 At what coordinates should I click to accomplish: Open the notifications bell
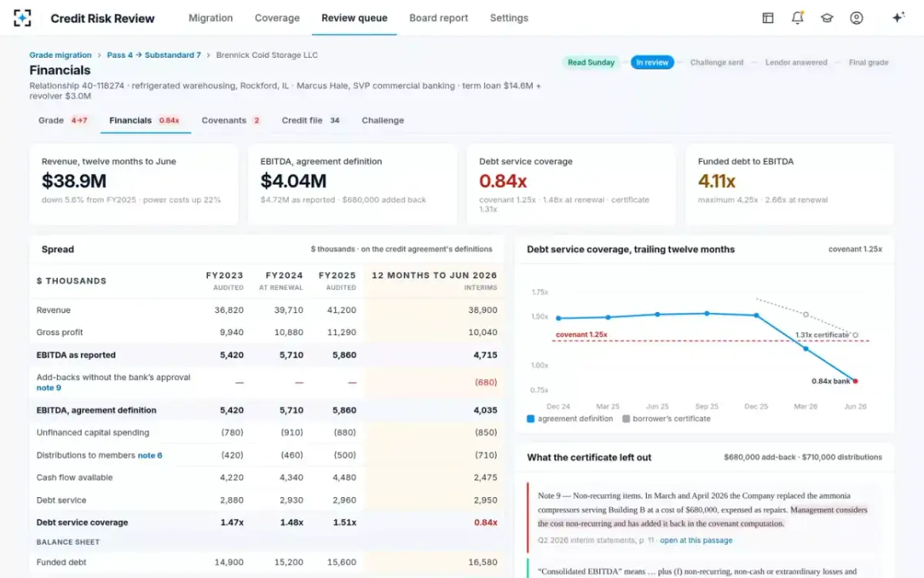tap(798, 18)
